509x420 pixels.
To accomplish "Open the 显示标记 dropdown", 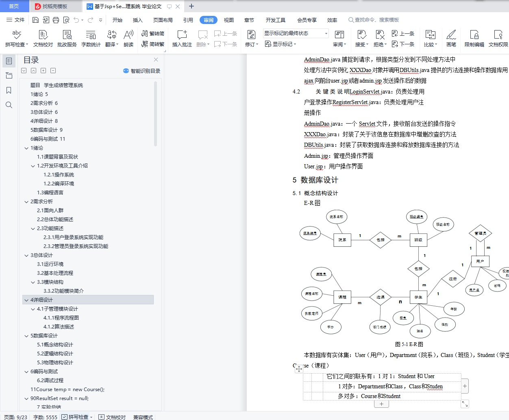I will coord(281,44).
